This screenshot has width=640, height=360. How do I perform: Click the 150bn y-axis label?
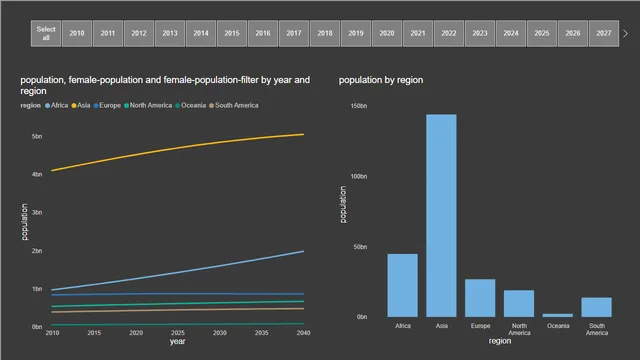pyautogui.click(x=359, y=106)
